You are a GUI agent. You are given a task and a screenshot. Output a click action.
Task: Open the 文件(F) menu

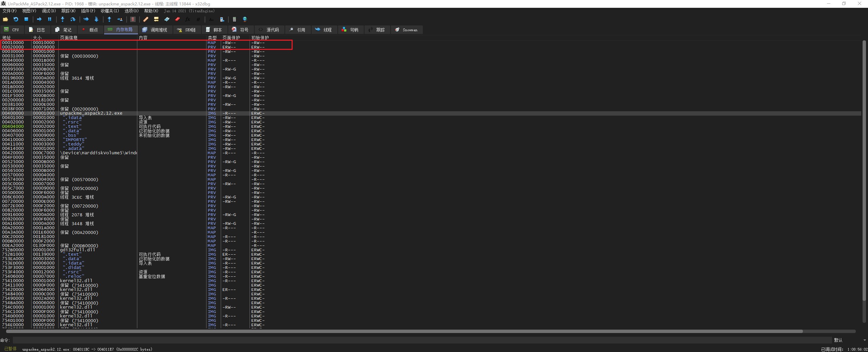pos(9,11)
